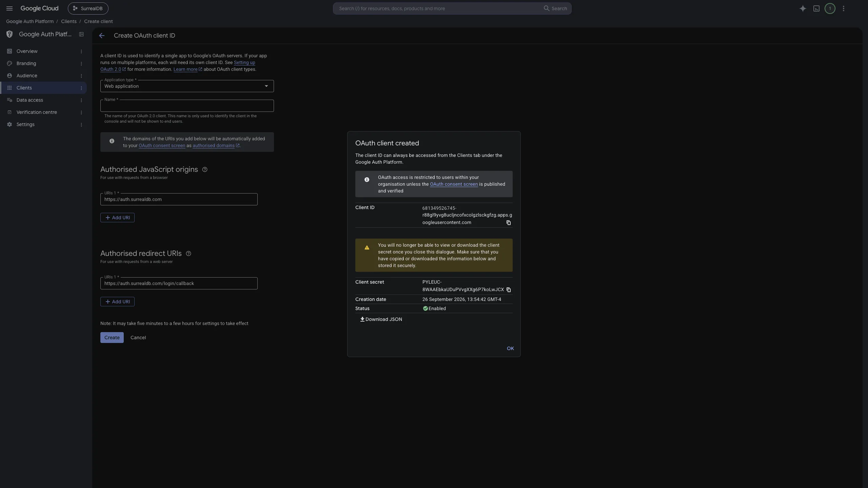Open more options for Overview item
Viewport: 868px width, 488px height.
[81, 52]
